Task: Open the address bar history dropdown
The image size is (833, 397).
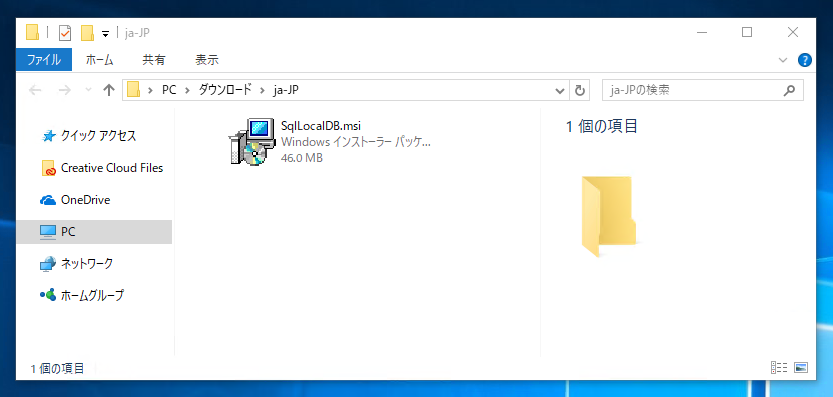Action: (x=559, y=91)
